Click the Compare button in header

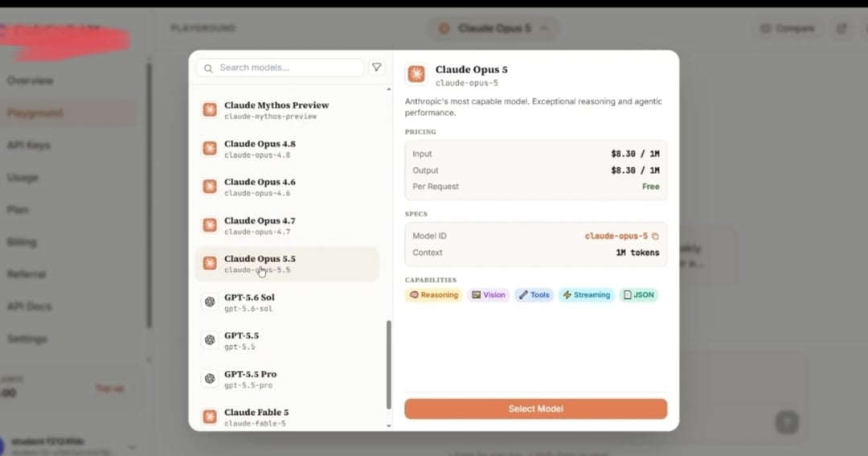(x=787, y=28)
